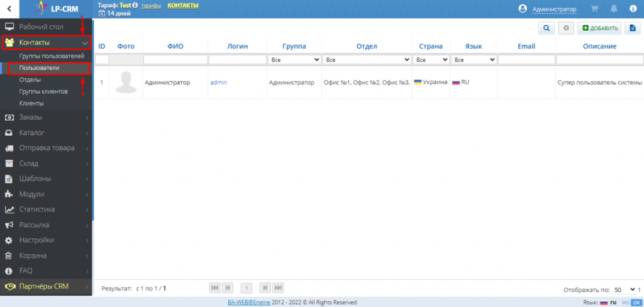Open the Страна filter dropdown
644x307 pixels.
point(431,60)
